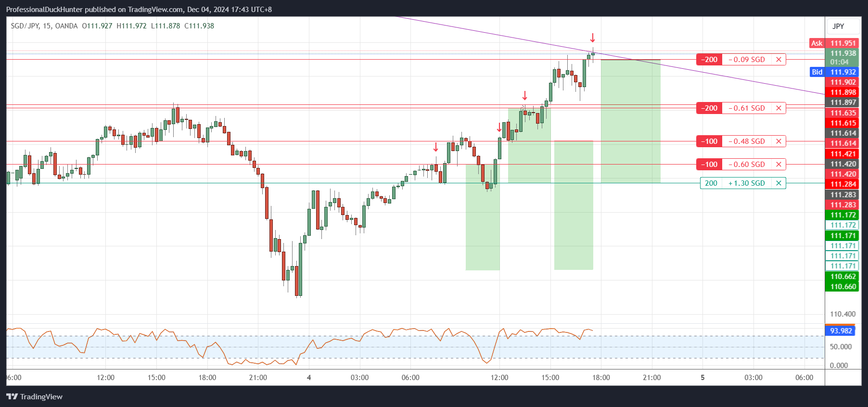
Task: Click the current price label 111.938
Action: pos(843,53)
